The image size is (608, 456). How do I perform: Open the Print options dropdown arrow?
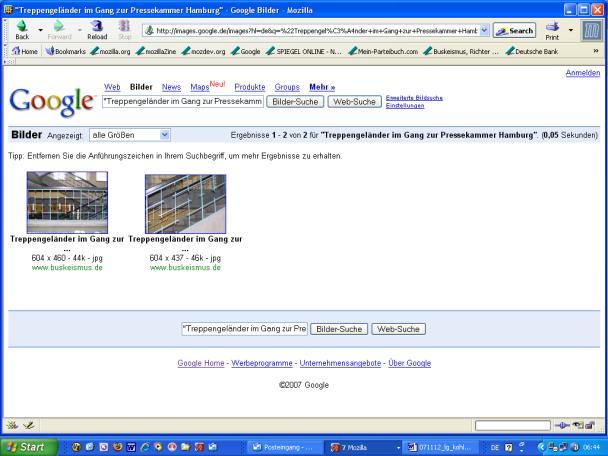pyautogui.click(x=571, y=30)
